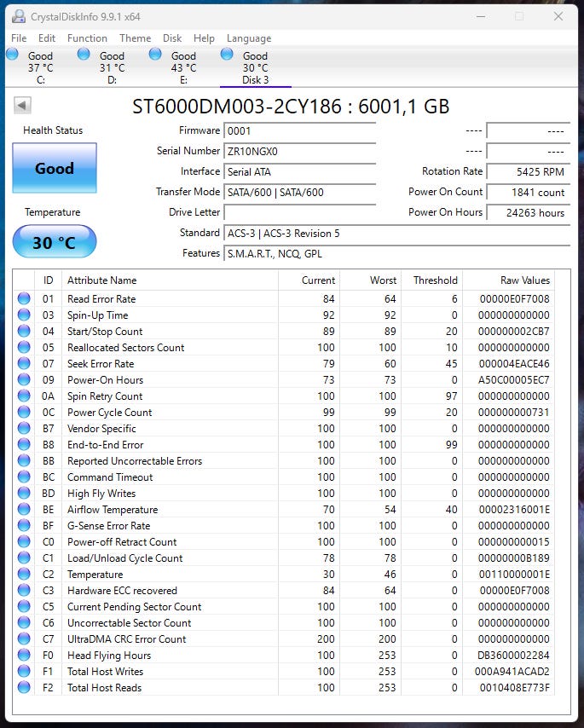The width and height of the screenshot is (584, 728).
Task: Open the Theme menu
Action: click(x=135, y=38)
